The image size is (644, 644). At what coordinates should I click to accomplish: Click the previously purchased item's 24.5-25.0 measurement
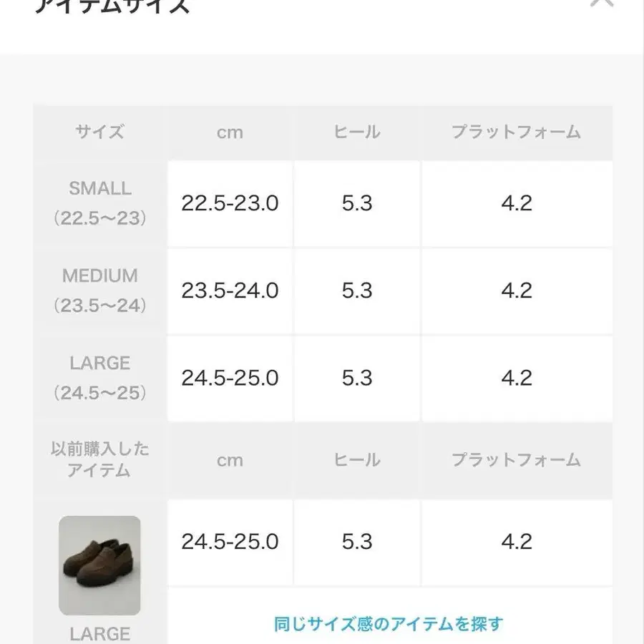[x=229, y=542]
